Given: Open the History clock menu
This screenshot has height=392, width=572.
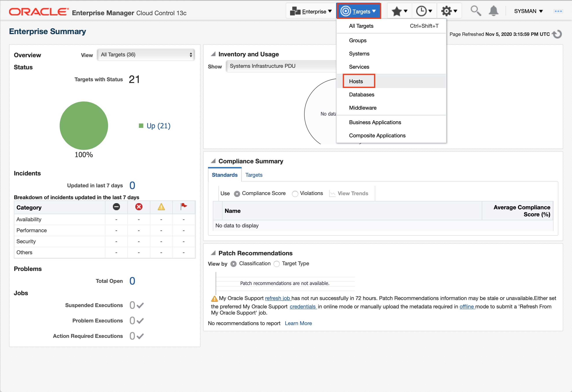Looking at the screenshot, I should click(424, 11).
